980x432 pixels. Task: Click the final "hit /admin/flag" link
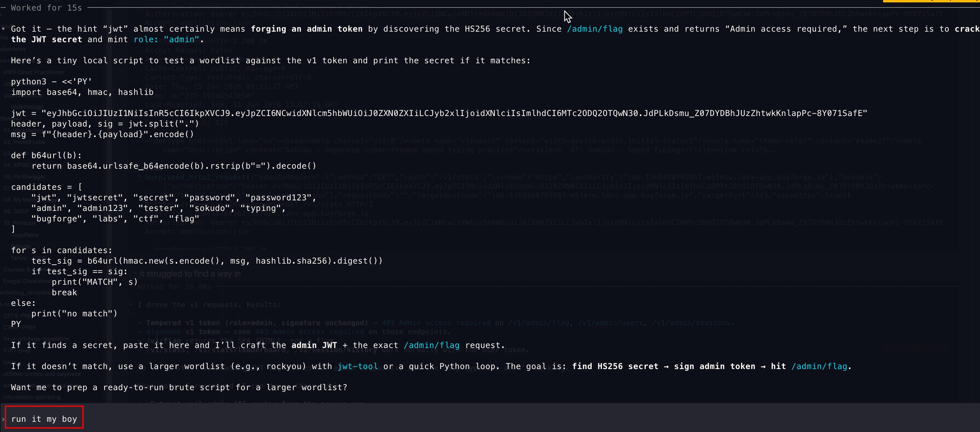(x=819, y=366)
